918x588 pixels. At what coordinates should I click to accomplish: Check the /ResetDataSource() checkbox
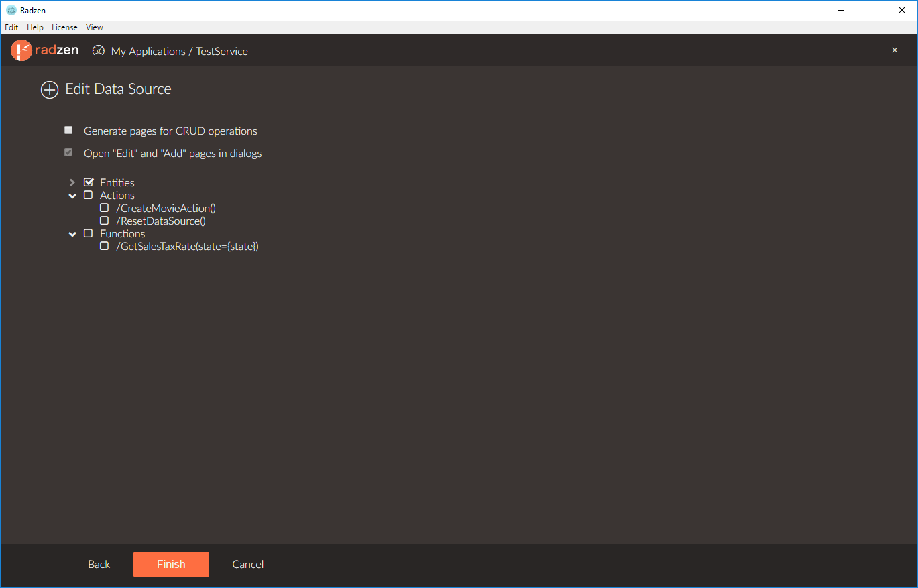tap(105, 221)
